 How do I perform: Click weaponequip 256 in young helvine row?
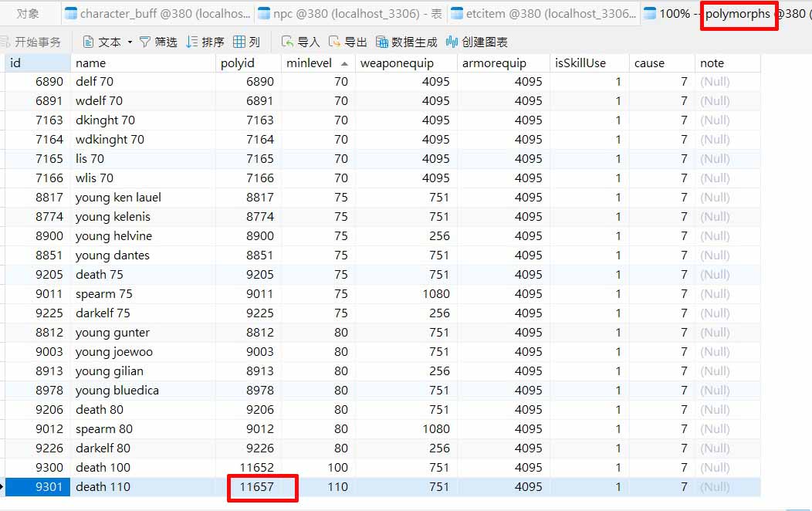(407, 236)
